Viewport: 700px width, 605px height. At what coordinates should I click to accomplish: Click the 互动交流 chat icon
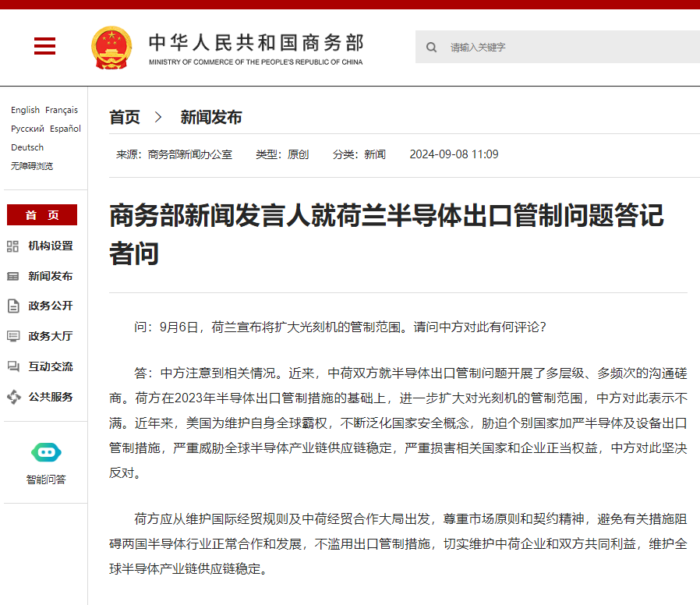pos(13,366)
